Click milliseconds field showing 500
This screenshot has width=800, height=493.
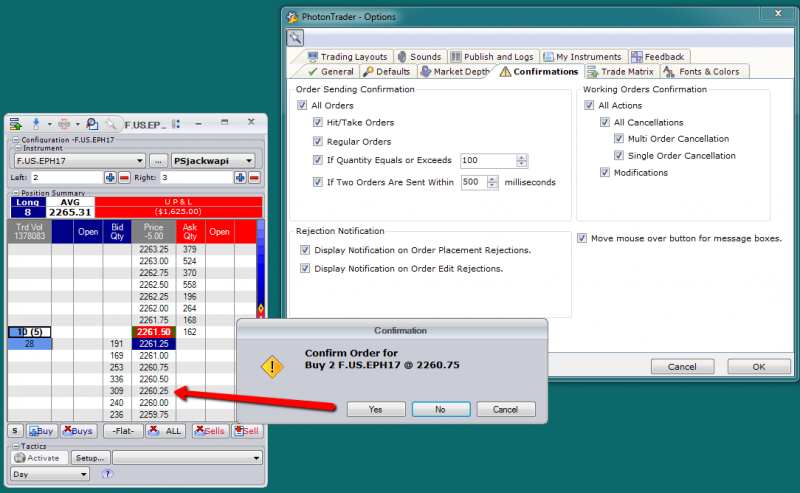coord(474,182)
